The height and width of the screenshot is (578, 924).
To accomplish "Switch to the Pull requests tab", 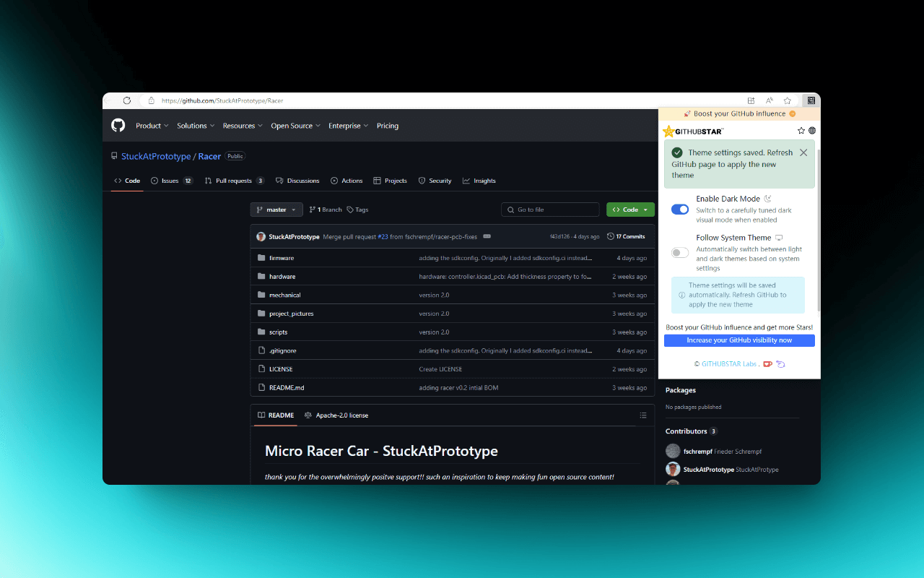I will click(x=235, y=181).
